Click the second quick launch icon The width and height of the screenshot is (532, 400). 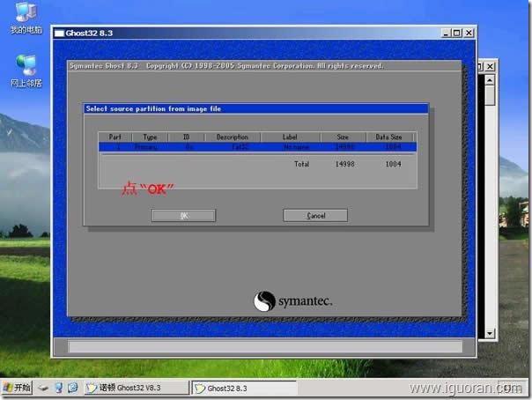[x=58, y=388]
